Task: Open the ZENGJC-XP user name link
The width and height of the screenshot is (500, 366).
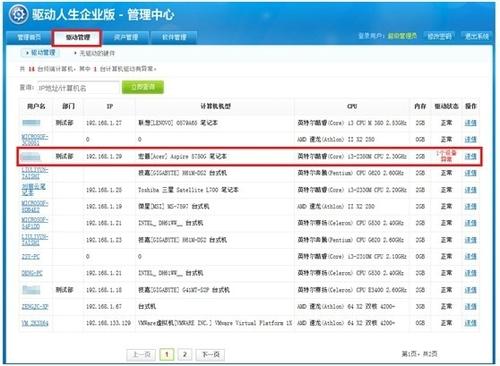Action: pyautogui.click(x=35, y=307)
